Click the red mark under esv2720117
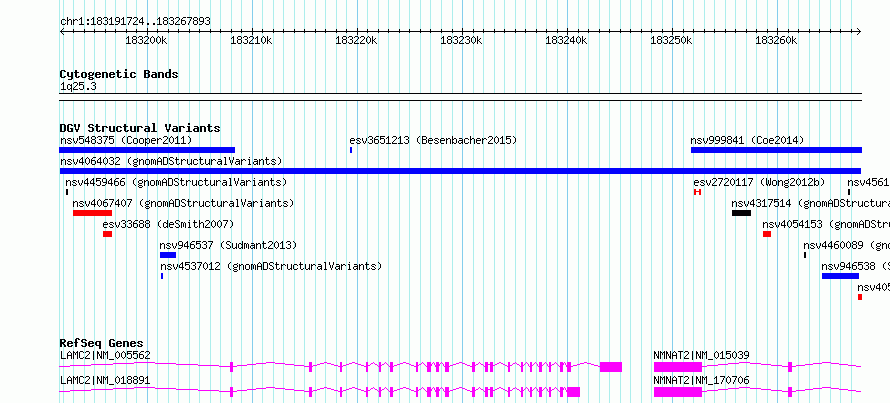This screenshot has width=890, height=403. [698, 192]
